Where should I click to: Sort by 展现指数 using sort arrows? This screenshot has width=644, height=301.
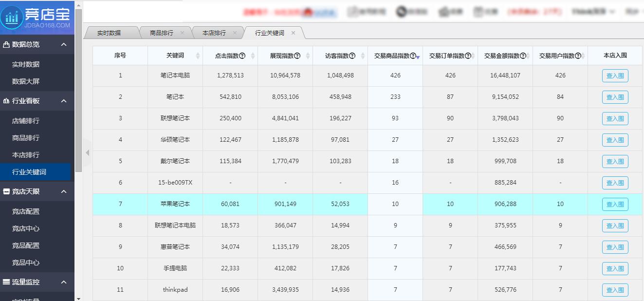coord(308,56)
